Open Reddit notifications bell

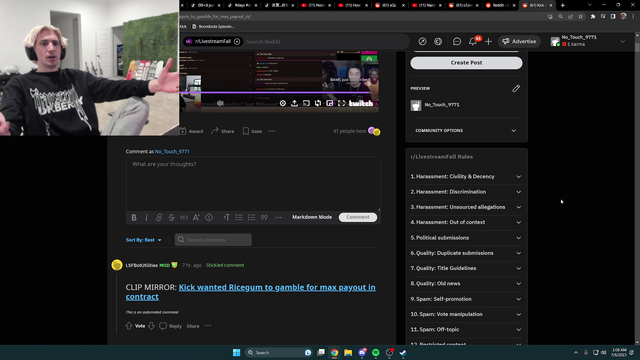point(473,41)
